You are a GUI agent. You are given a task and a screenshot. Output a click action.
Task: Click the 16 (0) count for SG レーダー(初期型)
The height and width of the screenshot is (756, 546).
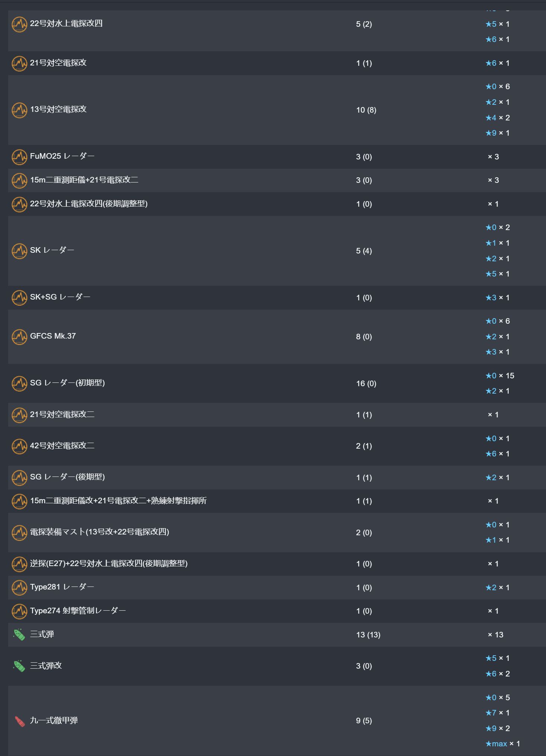point(366,384)
